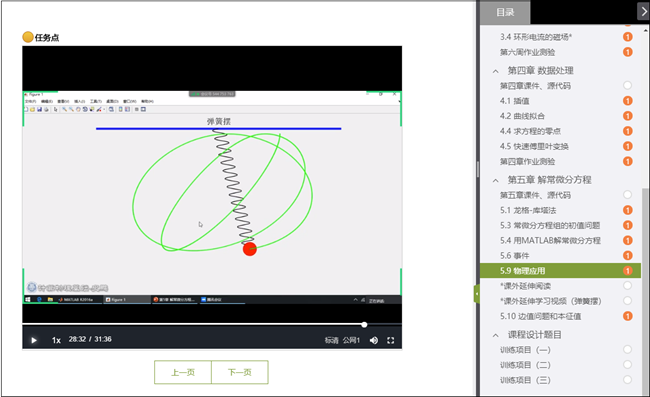Click the video progress bar handle

pos(364,324)
